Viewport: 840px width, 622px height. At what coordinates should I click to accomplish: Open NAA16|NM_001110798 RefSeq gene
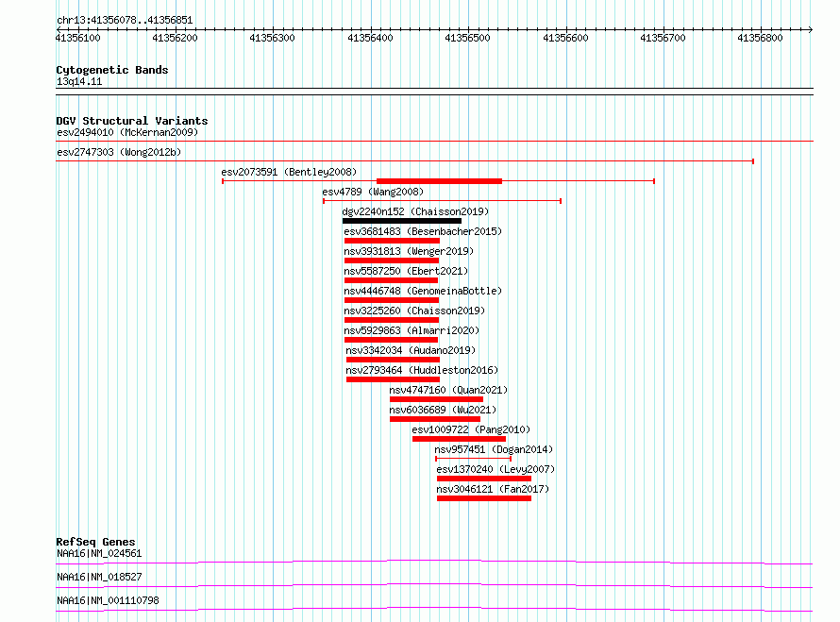coord(108,600)
